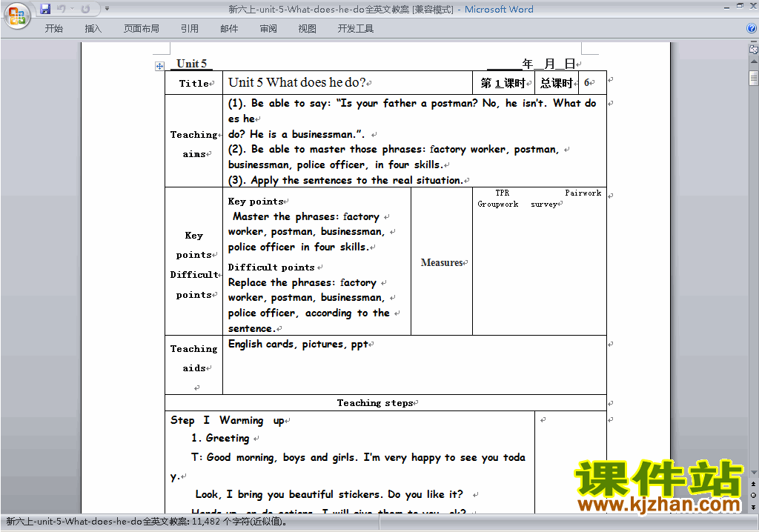Click the cell containing '6'
The width and height of the screenshot is (759, 532).
(592, 83)
